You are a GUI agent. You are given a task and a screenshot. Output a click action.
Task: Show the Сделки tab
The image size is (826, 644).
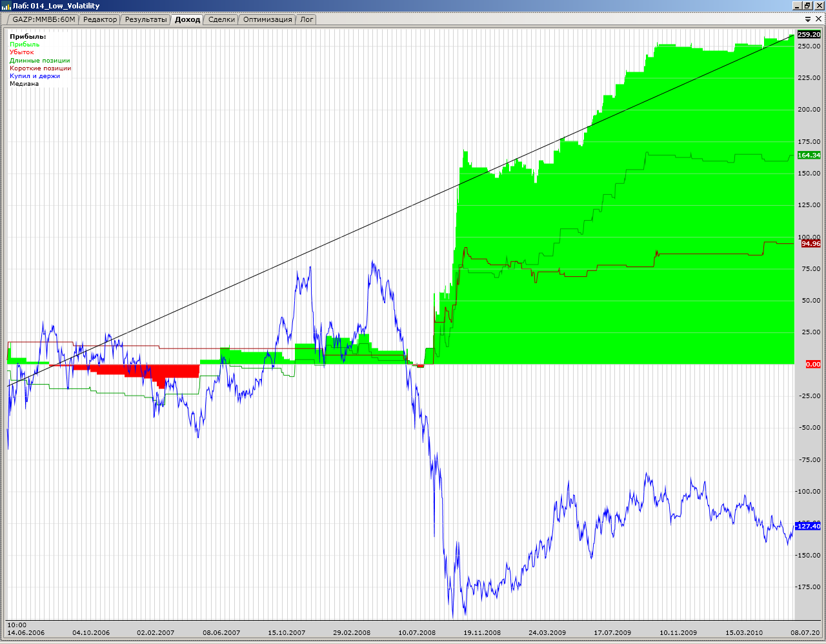(x=221, y=19)
